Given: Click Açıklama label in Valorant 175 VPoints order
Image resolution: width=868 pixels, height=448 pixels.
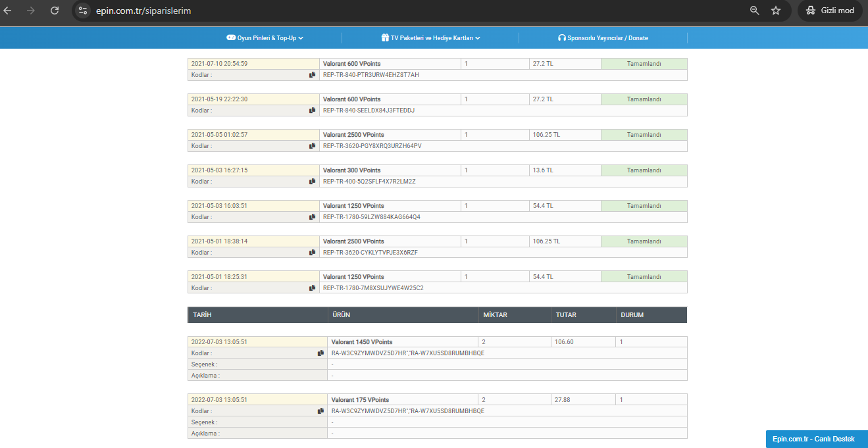Looking at the screenshot, I should click(x=205, y=433).
